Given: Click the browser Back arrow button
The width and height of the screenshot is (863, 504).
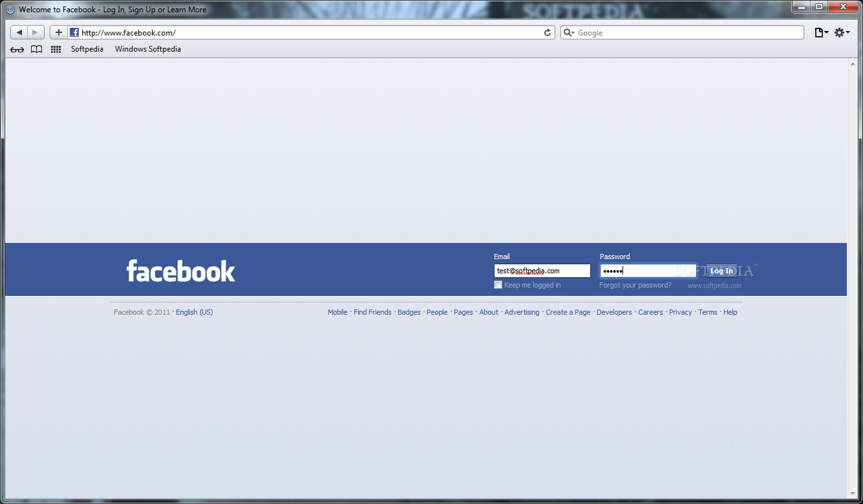Looking at the screenshot, I should coord(19,32).
